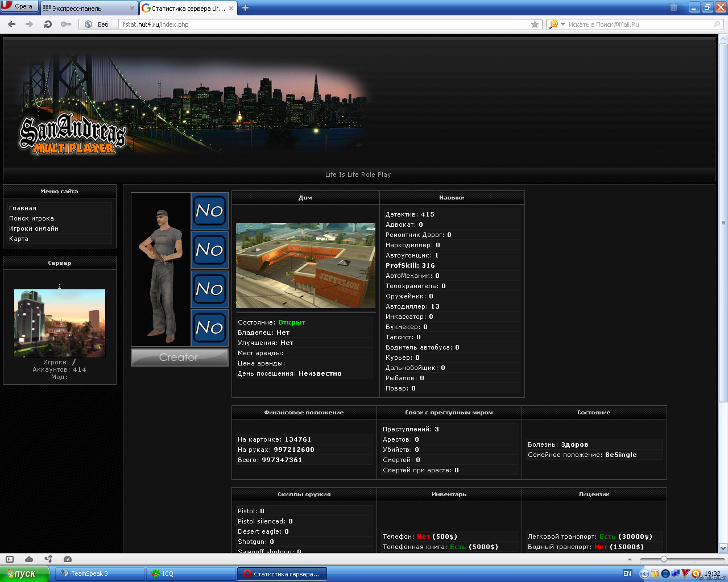Viewport: 728px width, 582px height.
Task: Toggle the Opera Turbo speedometer icon
Action: 68,559
